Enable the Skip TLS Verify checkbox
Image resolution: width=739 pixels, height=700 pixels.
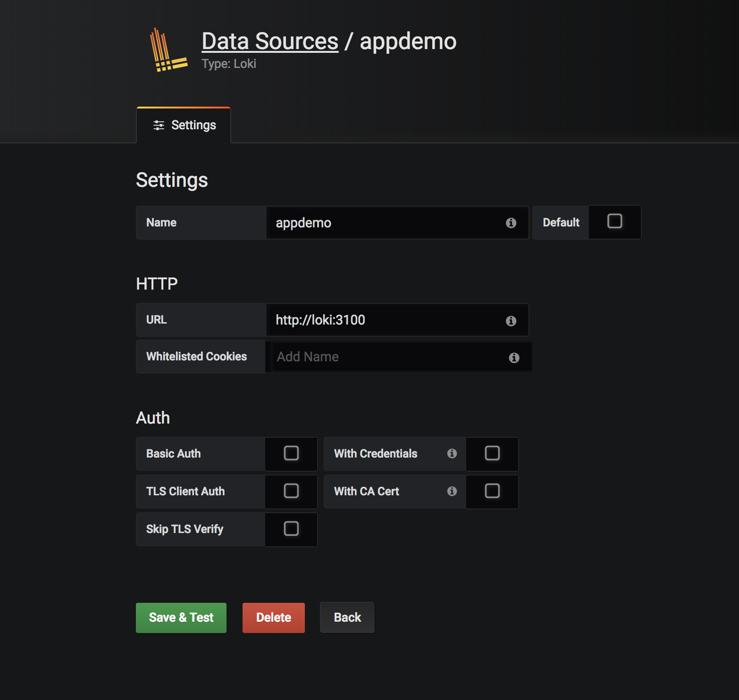click(291, 529)
